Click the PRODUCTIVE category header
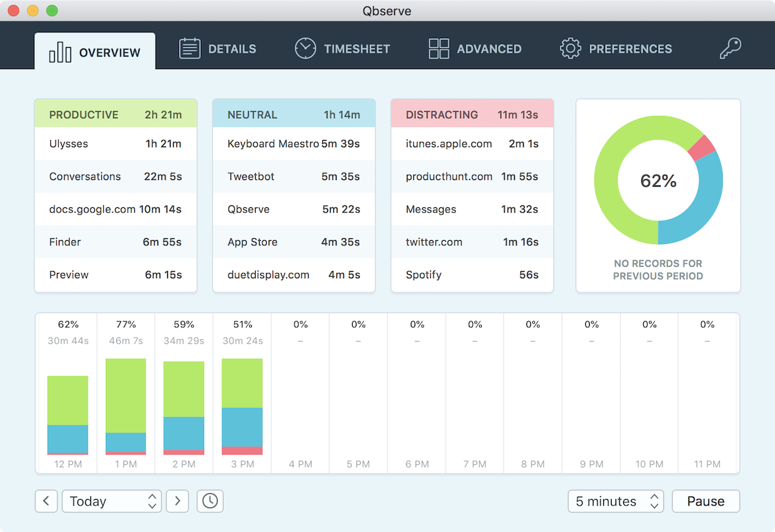 (116, 114)
